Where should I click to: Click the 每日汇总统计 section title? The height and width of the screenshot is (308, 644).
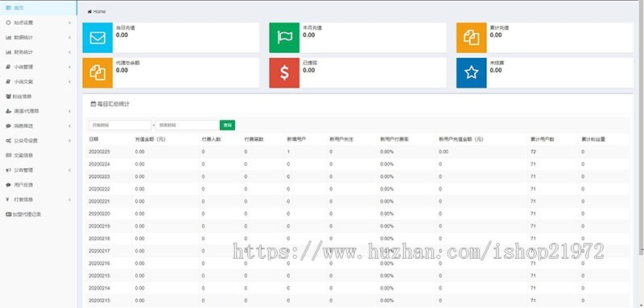pyautogui.click(x=113, y=105)
